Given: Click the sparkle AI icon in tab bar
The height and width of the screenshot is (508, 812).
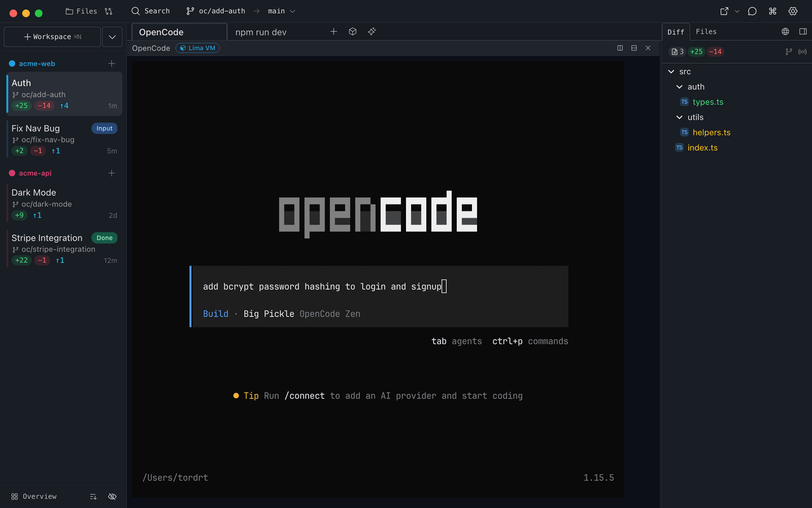Looking at the screenshot, I should (x=372, y=31).
